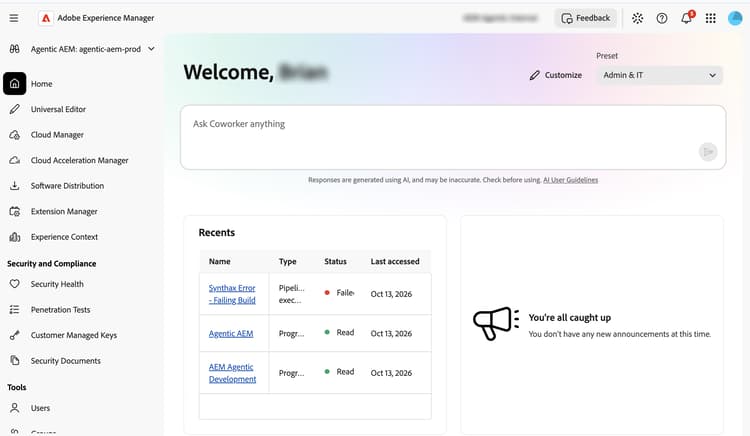Open the app switcher grid icon
750x436 pixels.
[711, 18]
